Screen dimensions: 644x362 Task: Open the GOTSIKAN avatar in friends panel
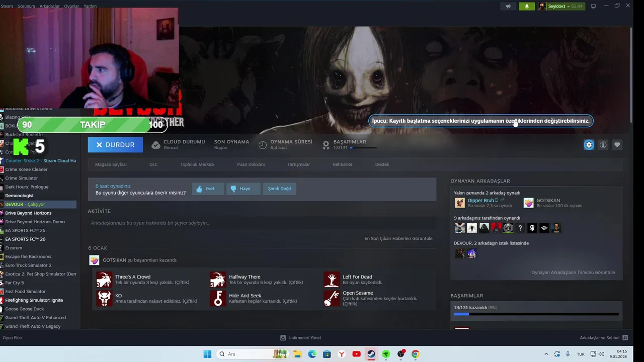528,203
